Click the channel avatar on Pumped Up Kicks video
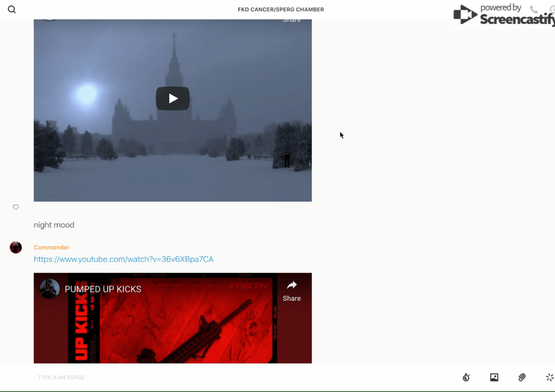555x392 pixels. pyautogui.click(x=49, y=289)
